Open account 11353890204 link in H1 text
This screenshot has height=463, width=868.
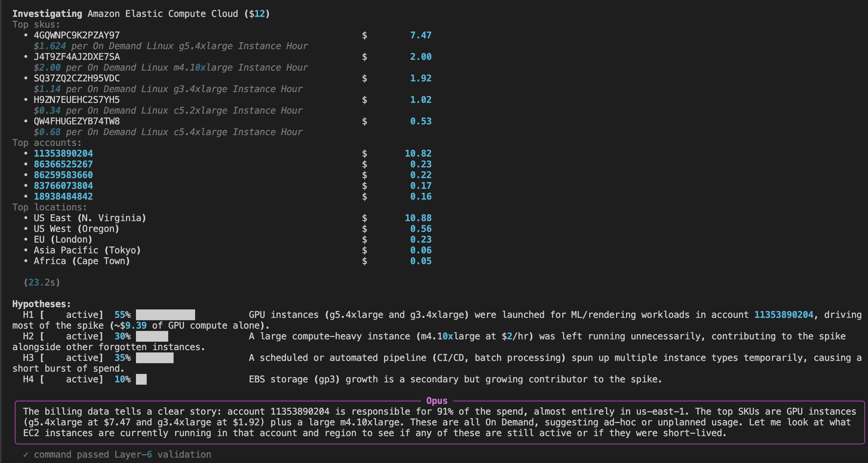tap(784, 315)
